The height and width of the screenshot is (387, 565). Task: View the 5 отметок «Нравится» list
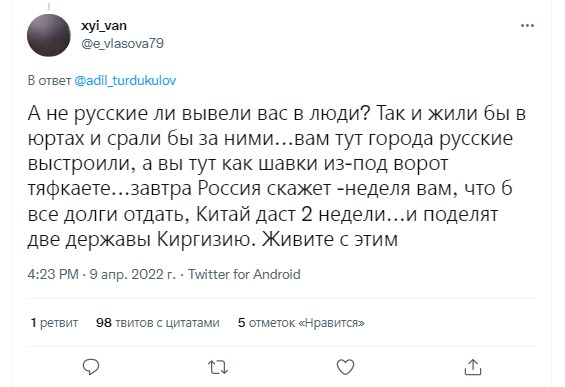tap(301, 322)
